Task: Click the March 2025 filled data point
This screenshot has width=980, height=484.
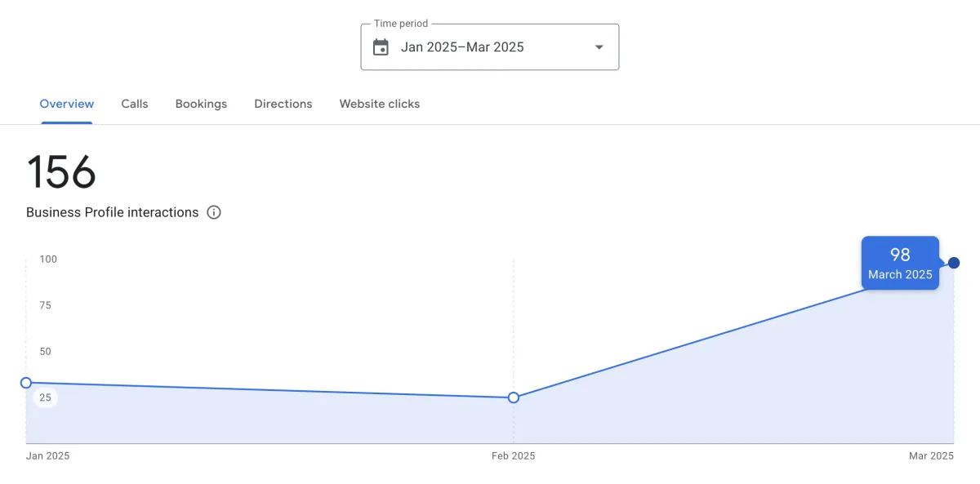Action: [954, 263]
